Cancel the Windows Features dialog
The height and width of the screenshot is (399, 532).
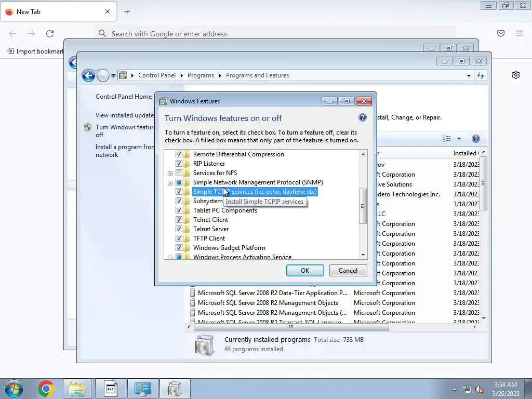click(348, 270)
